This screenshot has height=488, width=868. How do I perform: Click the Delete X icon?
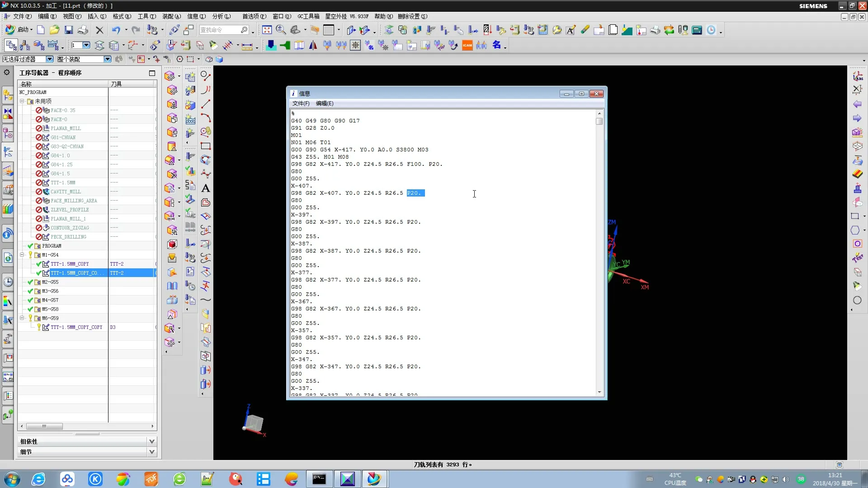pos(99,30)
